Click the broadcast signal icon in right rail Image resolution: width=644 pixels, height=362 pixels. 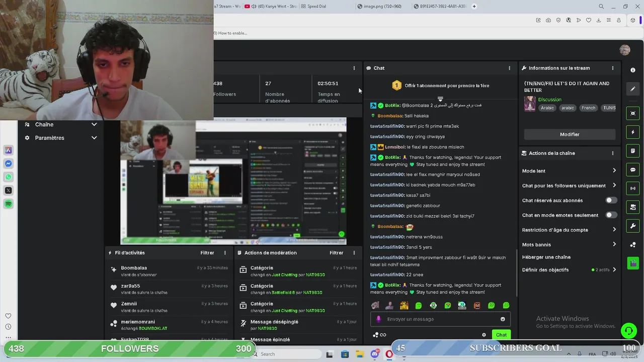[x=633, y=189]
